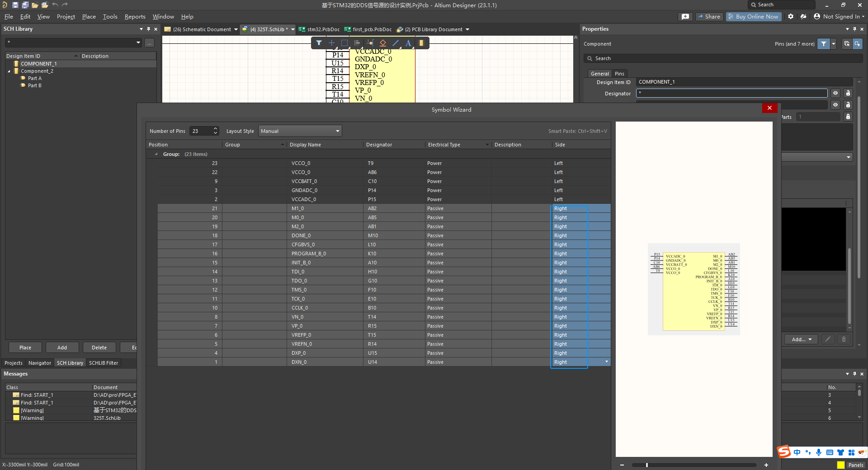The image size is (868, 470).
Task: Click the preview zoom slider handle
Action: 647,465
